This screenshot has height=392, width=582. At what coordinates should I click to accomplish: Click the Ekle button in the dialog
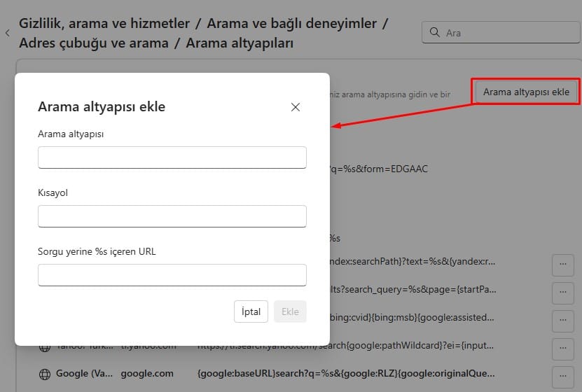pyautogui.click(x=290, y=312)
